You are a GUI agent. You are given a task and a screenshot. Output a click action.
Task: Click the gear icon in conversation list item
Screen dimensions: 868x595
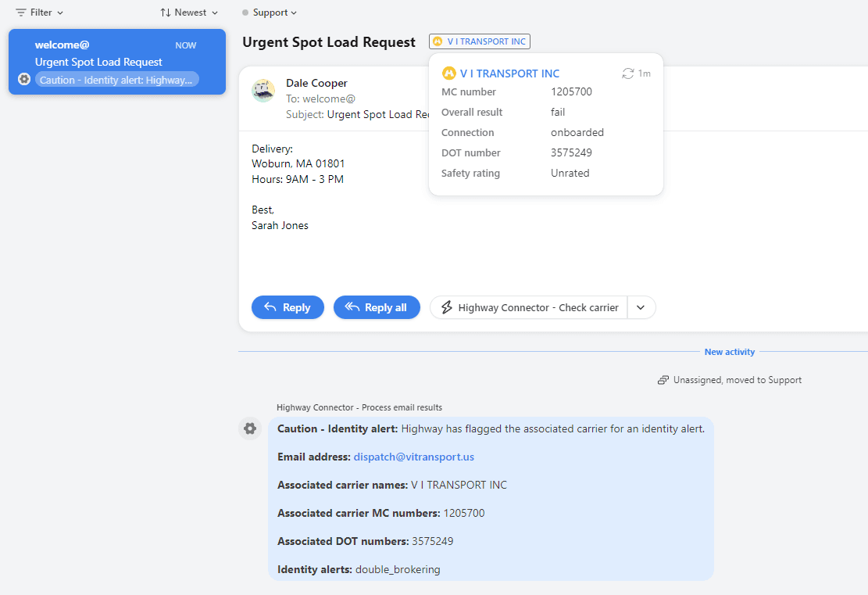click(23, 79)
